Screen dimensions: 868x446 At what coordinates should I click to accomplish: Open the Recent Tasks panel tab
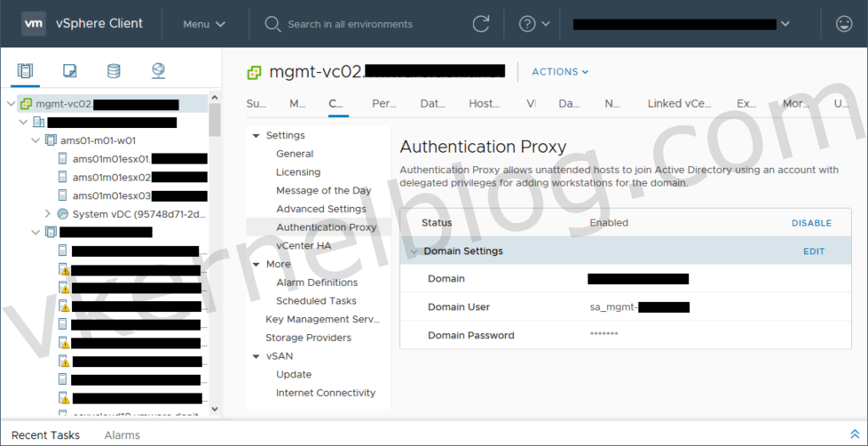click(46, 436)
